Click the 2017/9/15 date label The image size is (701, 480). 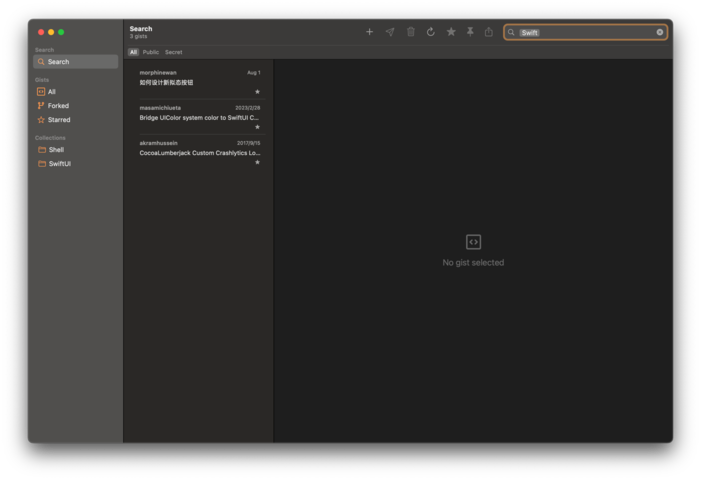point(249,143)
